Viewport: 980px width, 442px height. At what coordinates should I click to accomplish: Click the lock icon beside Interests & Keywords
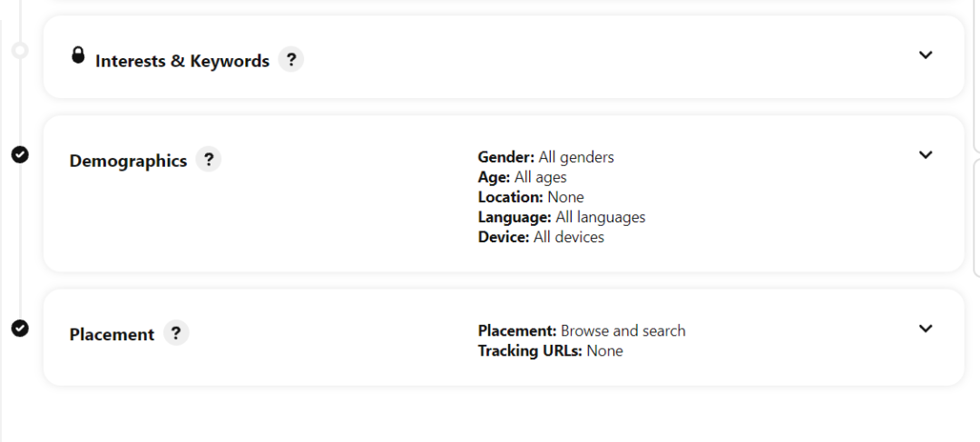pos(77,55)
